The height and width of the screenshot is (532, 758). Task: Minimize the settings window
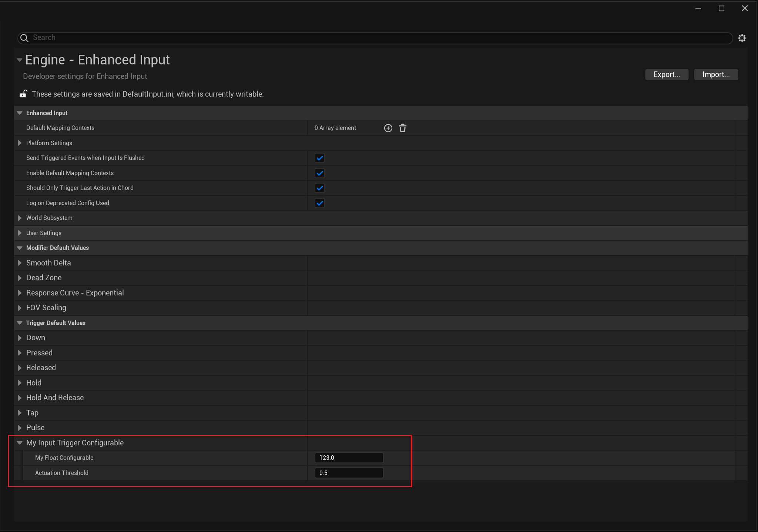pyautogui.click(x=698, y=8)
